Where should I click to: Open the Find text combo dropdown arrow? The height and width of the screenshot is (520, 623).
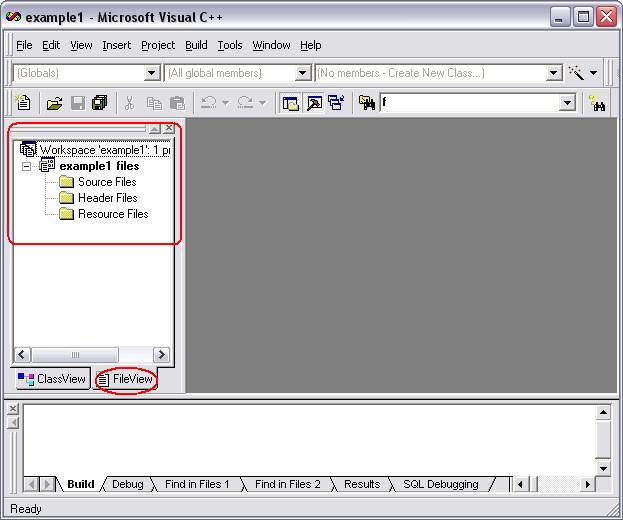[567, 103]
